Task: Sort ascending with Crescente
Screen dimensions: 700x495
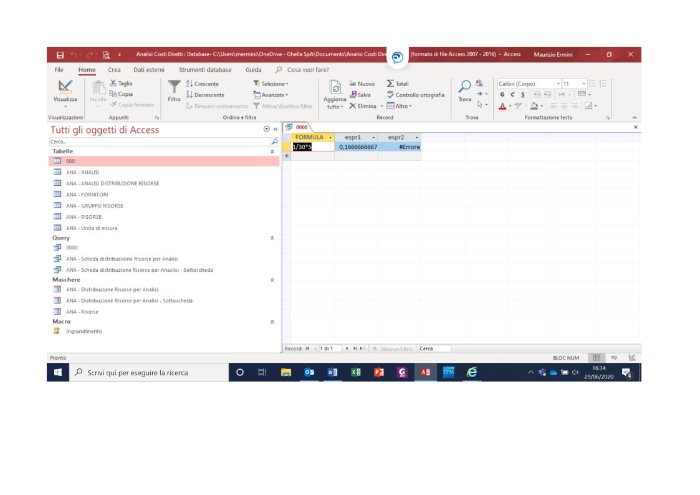Action: coord(205,84)
